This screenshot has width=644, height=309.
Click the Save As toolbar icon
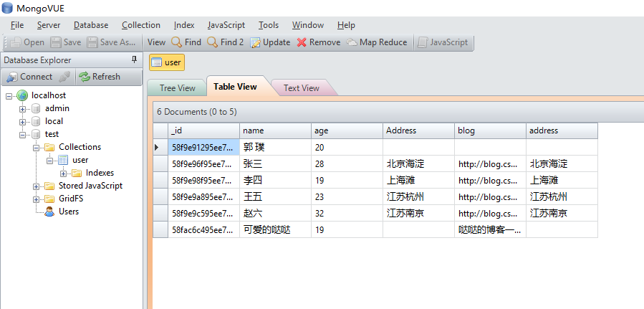click(x=92, y=42)
